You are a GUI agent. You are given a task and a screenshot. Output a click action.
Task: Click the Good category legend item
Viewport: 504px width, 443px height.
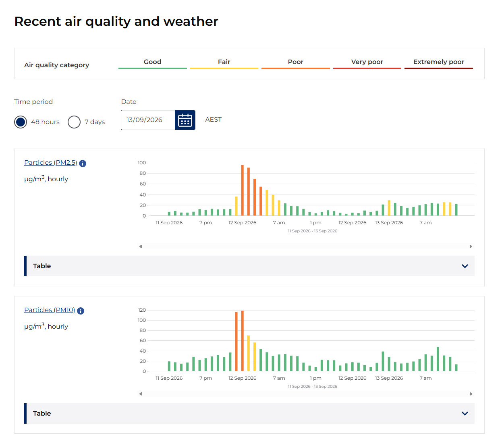pos(153,63)
